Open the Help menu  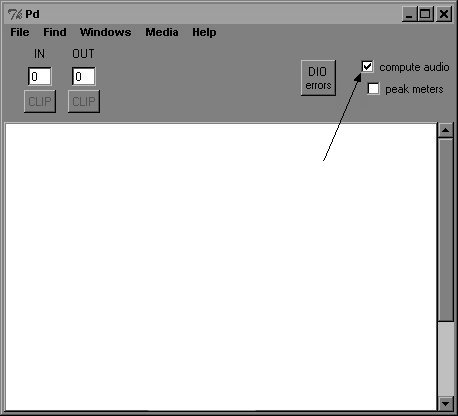coord(204,32)
